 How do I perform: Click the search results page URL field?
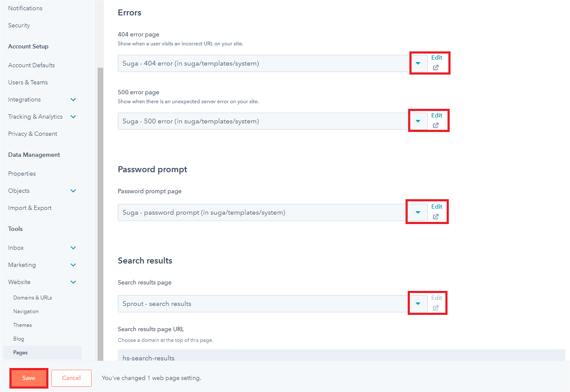click(341, 356)
